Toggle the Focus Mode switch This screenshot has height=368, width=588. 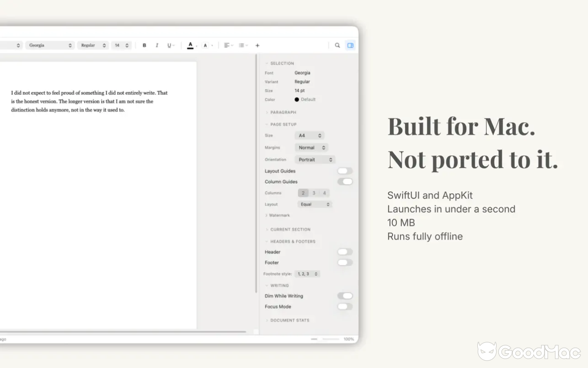pos(345,306)
